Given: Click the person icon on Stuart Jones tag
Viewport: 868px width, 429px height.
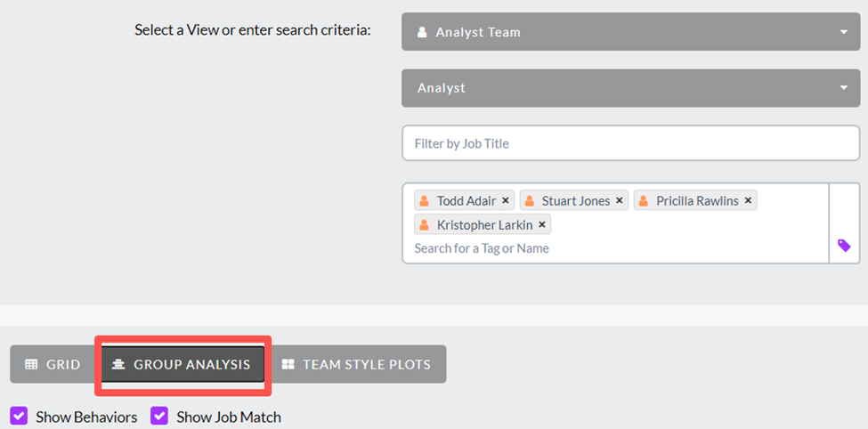Looking at the screenshot, I should [x=530, y=201].
